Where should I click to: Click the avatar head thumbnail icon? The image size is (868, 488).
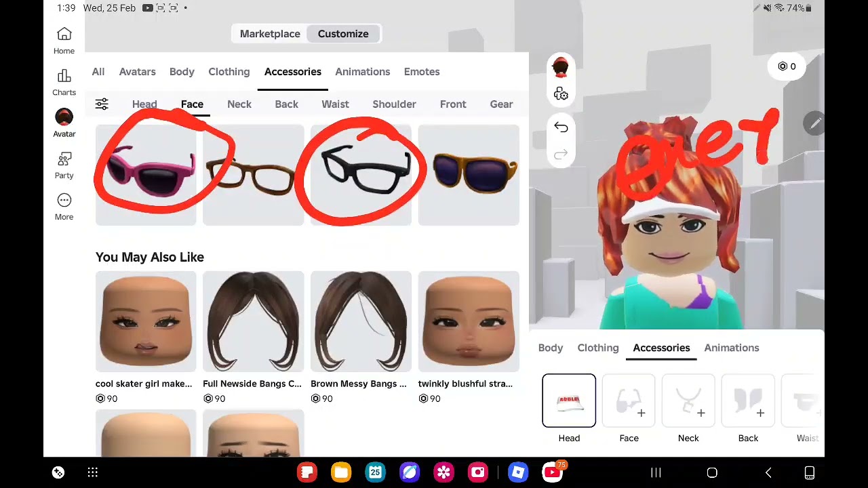(561, 66)
